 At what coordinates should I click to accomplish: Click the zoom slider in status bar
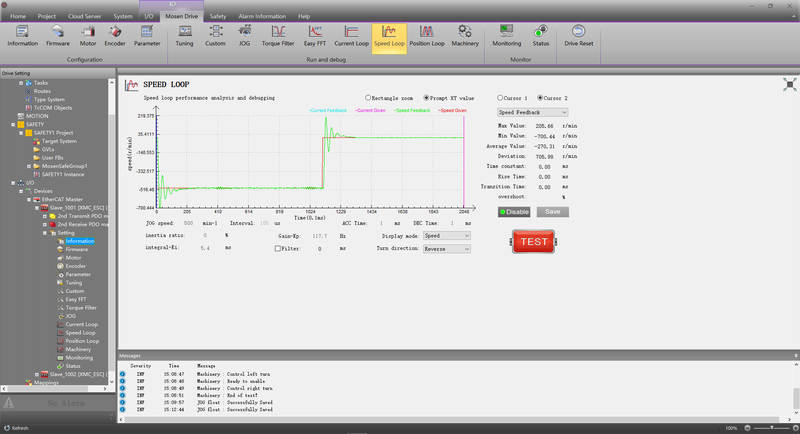click(765, 428)
